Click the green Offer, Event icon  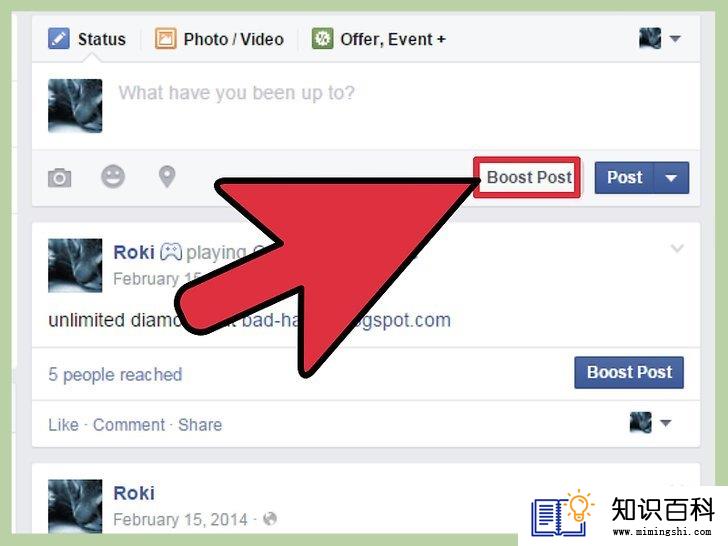pos(322,39)
